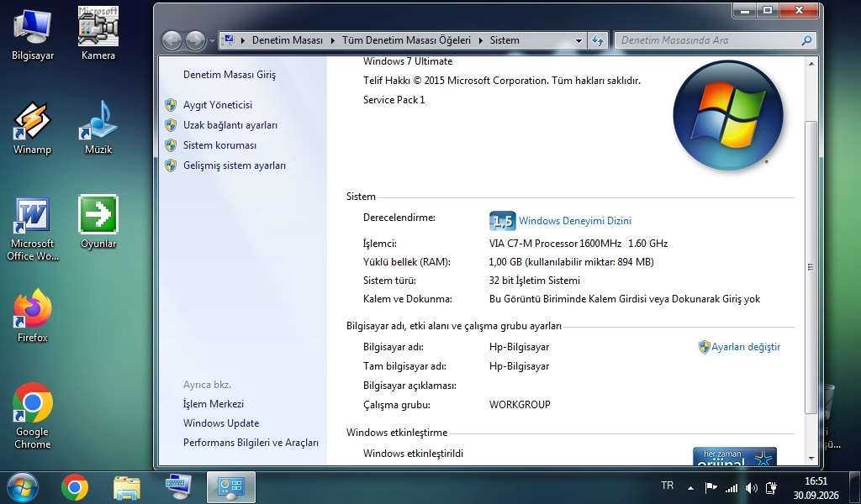Open Windows Explorer folder in taskbar
Image resolution: width=861 pixels, height=504 pixels.
pyautogui.click(x=127, y=487)
